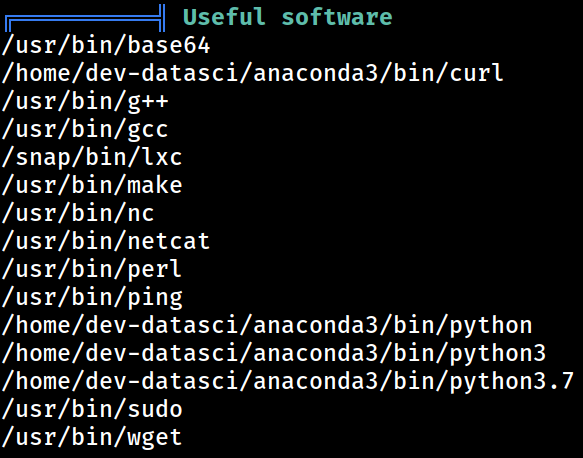The height and width of the screenshot is (458, 583).
Task: Click the Useful software heading
Action: pyautogui.click(x=287, y=17)
